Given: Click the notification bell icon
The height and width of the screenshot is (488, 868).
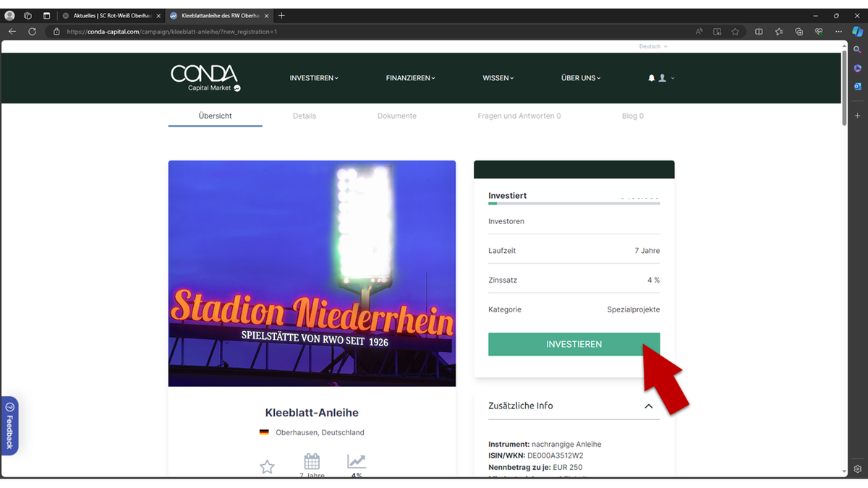Looking at the screenshot, I should click(x=651, y=78).
